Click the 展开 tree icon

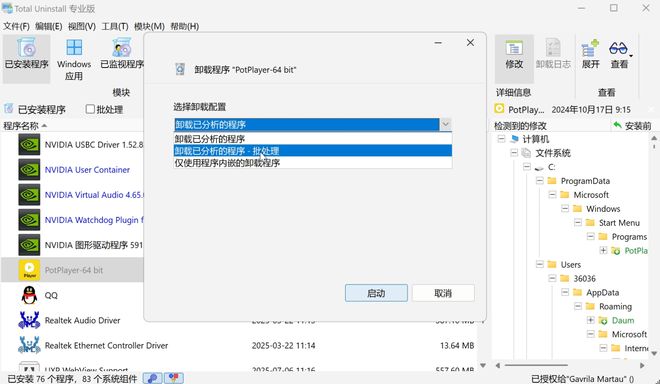[590, 48]
